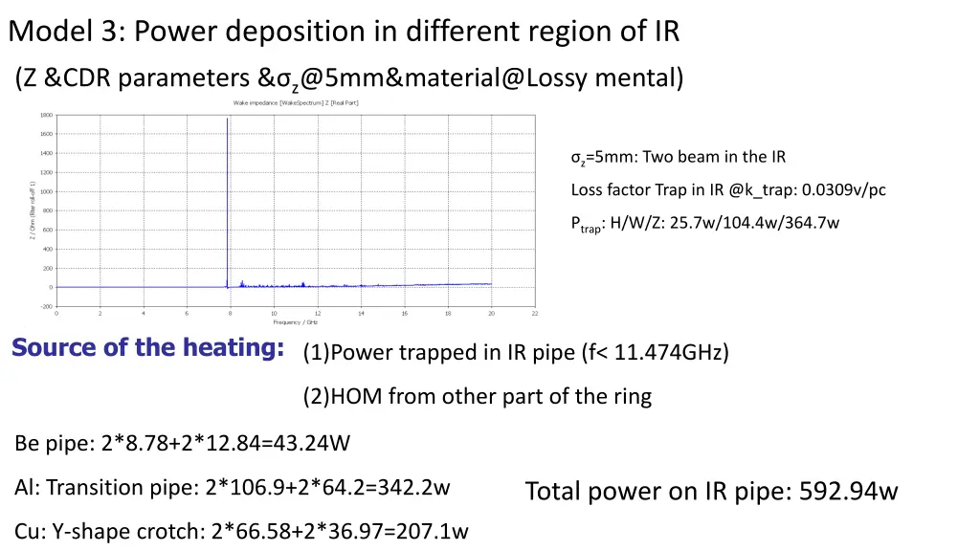
Task: Click the -200 label at the chart bottom left
Action: click(x=45, y=307)
